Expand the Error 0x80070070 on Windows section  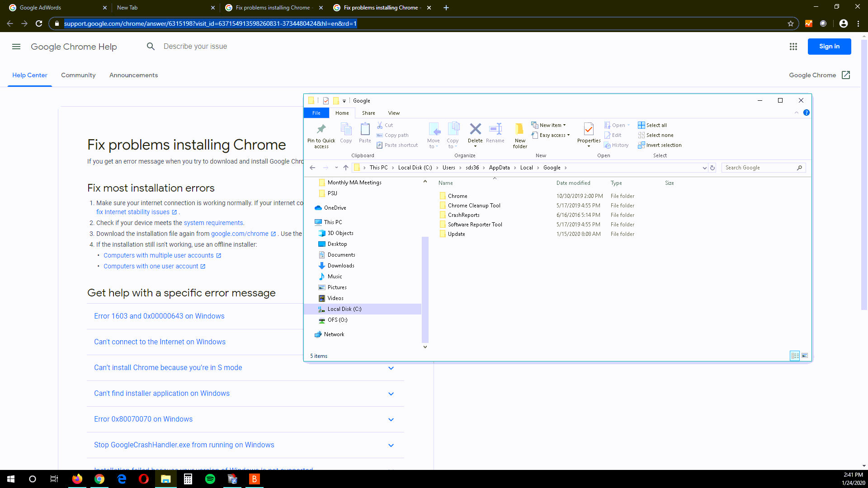(x=143, y=419)
